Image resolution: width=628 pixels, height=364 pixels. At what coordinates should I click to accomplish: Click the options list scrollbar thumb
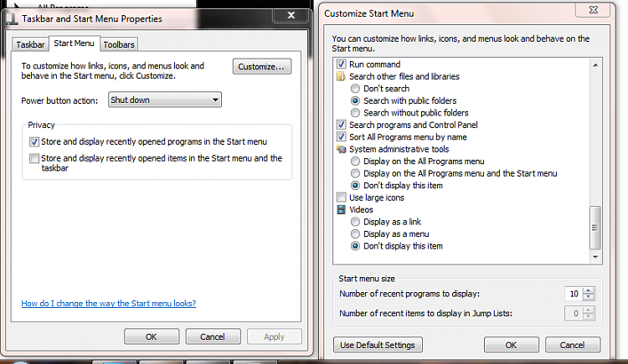(x=595, y=228)
